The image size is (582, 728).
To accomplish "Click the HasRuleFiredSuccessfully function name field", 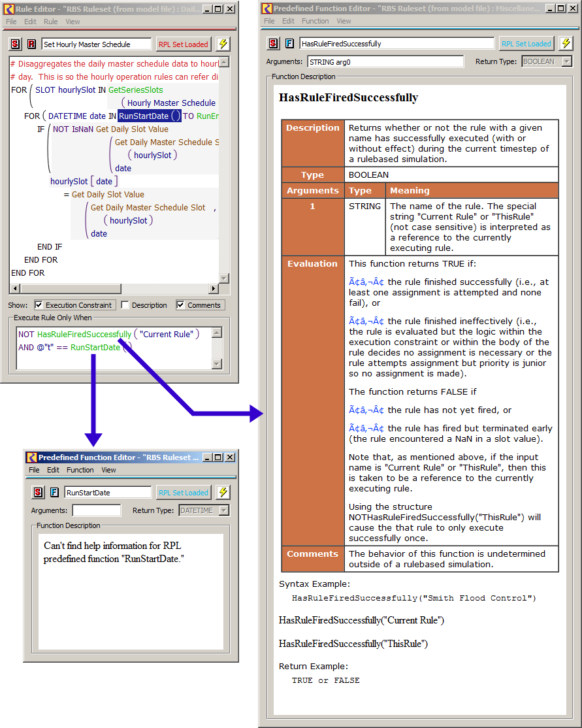I will (x=397, y=43).
